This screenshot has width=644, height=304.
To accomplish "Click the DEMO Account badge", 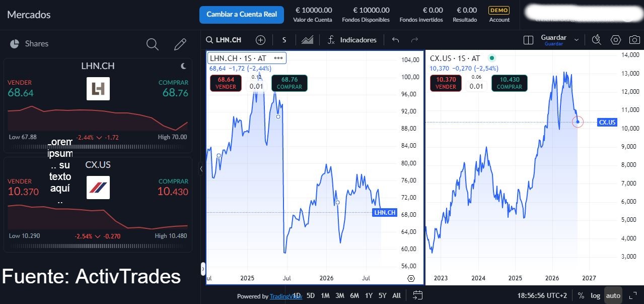I will pos(499,15).
